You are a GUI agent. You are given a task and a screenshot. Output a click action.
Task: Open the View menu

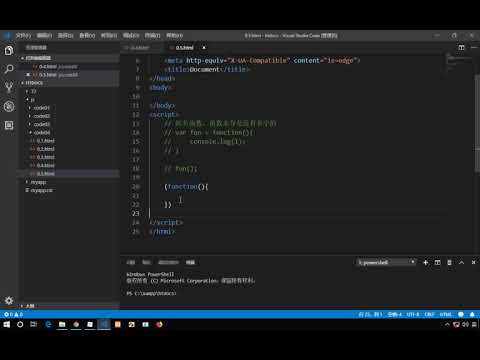[87, 35]
